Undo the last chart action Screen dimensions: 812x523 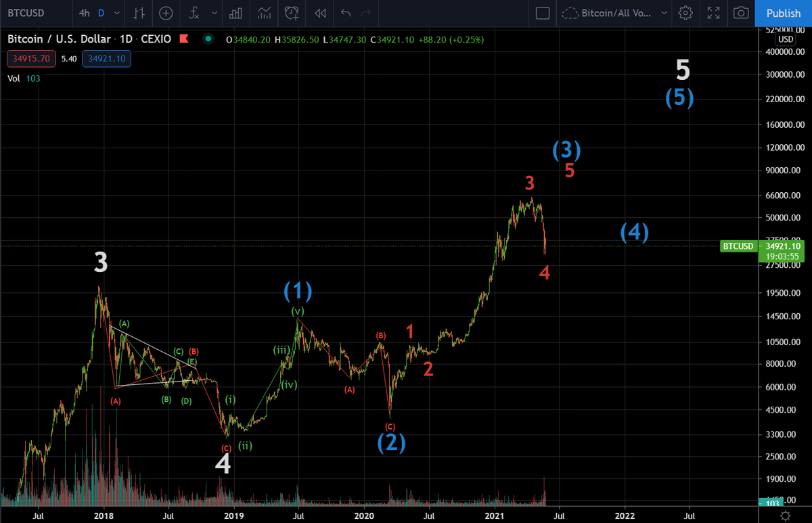click(x=346, y=13)
